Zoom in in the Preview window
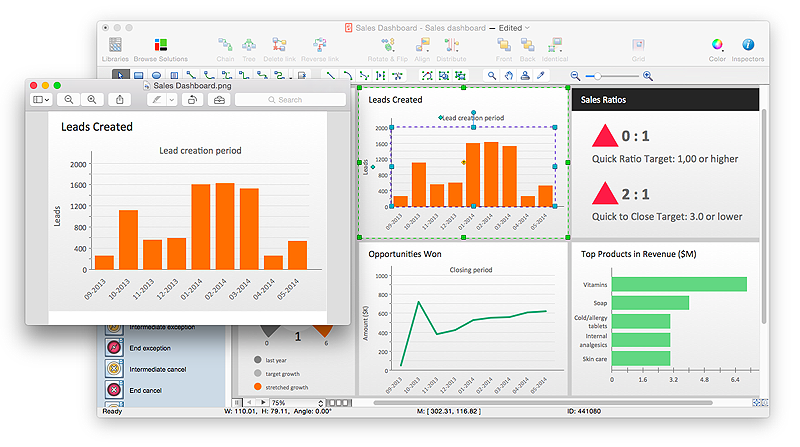The width and height of the screenshot is (800, 447). (92, 100)
